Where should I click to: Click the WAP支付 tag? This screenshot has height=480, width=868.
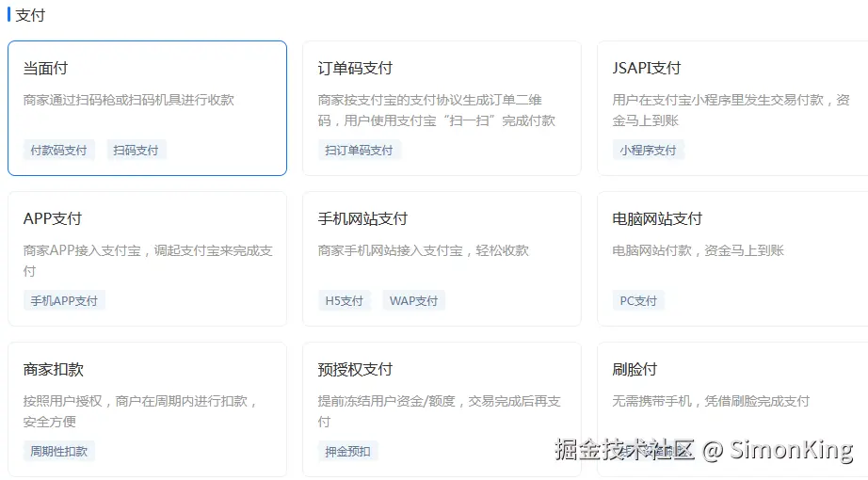(413, 300)
